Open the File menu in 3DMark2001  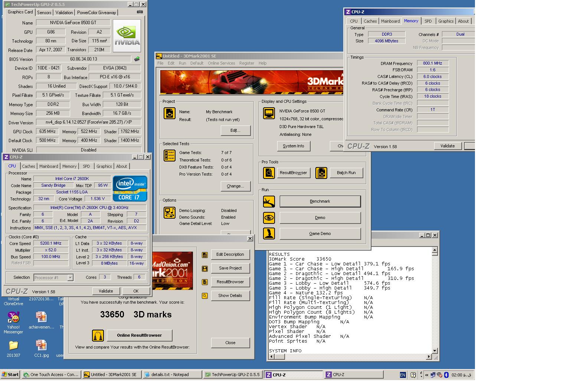click(x=160, y=63)
